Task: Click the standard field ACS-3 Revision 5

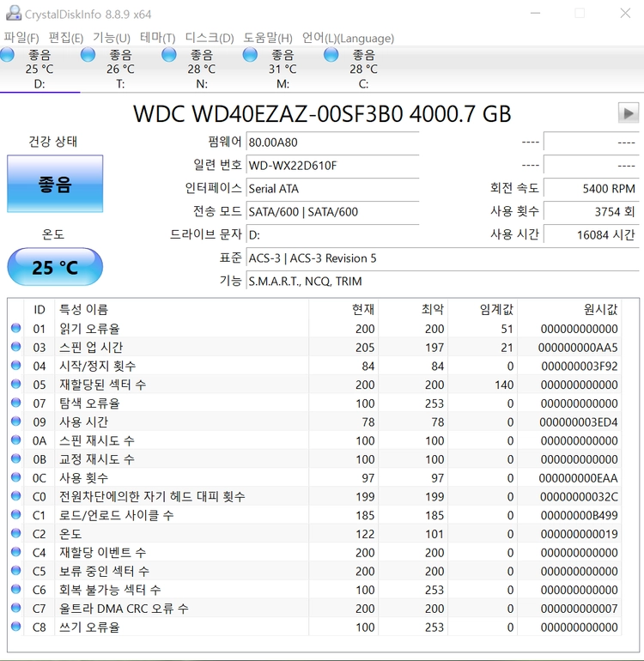Action: (443, 258)
